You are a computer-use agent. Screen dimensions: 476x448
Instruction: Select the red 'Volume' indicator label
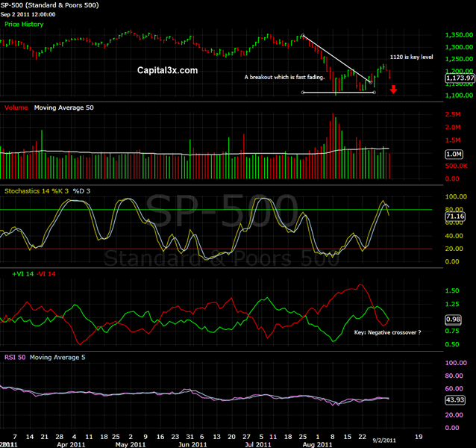[x=16, y=108]
